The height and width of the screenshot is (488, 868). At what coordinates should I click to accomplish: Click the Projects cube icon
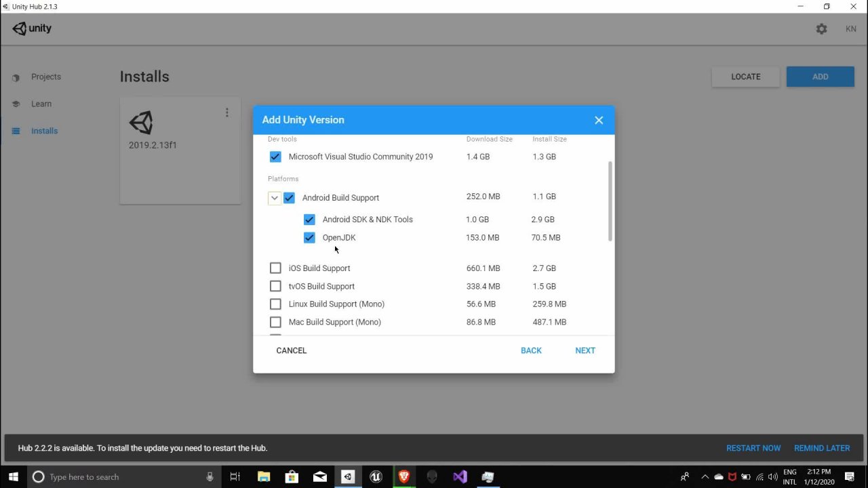(16, 77)
